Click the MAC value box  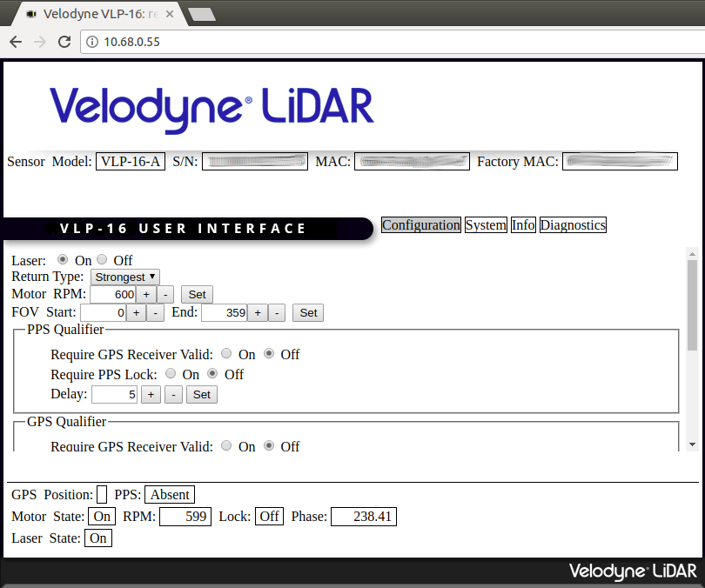tap(412, 162)
